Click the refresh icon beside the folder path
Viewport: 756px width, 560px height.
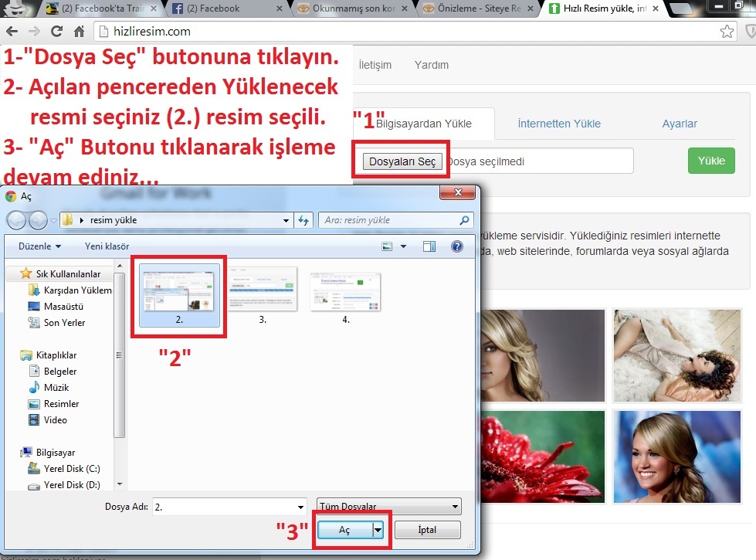(x=304, y=220)
